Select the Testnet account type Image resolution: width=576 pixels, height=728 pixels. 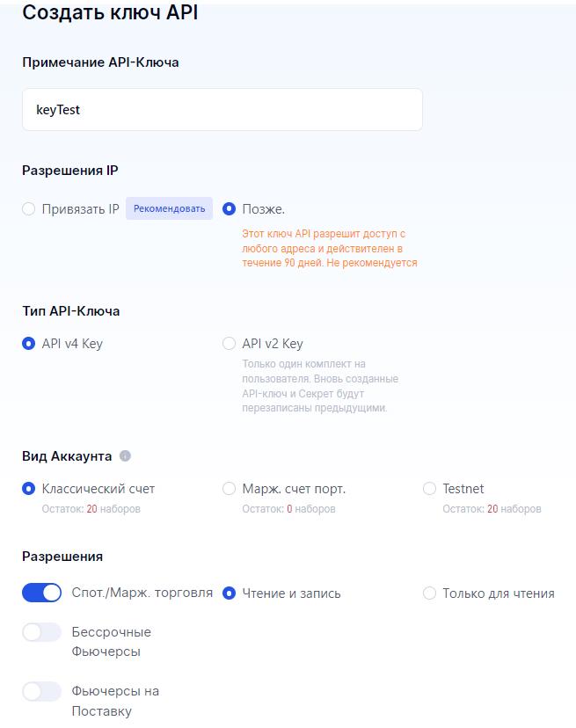coord(430,489)
